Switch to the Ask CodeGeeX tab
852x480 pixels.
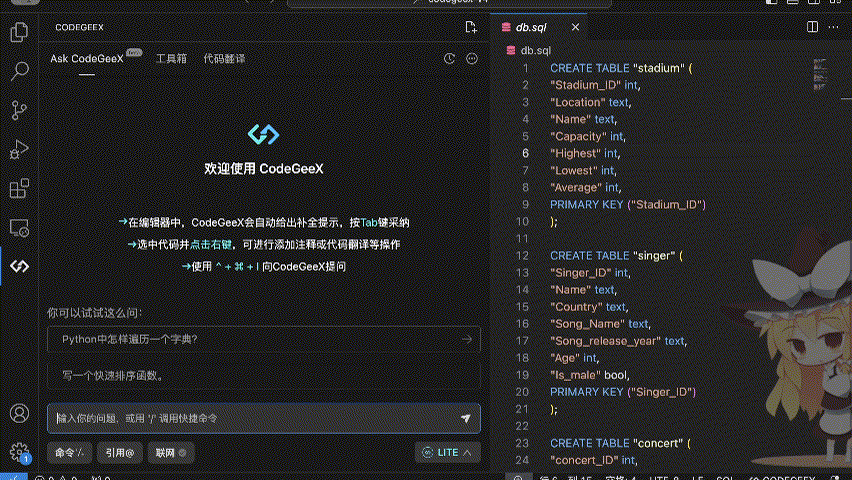coord(87,59)
